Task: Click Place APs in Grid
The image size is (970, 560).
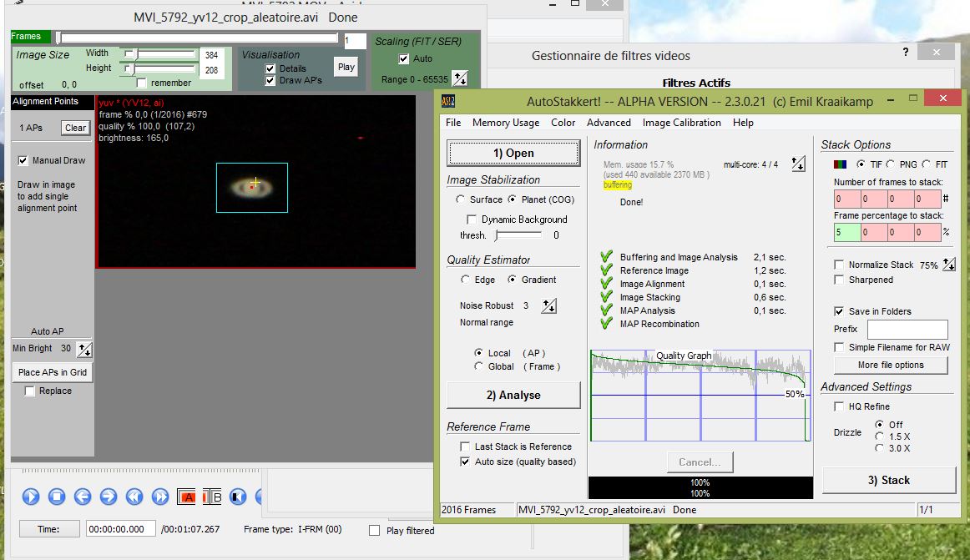Action: tap(53, 372)
